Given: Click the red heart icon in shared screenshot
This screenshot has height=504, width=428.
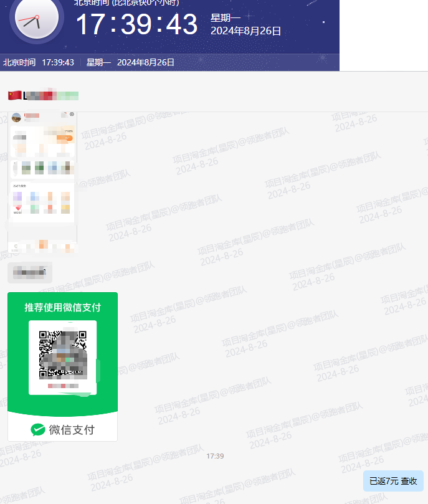Looking at the screenshot, I should point(18,208).
